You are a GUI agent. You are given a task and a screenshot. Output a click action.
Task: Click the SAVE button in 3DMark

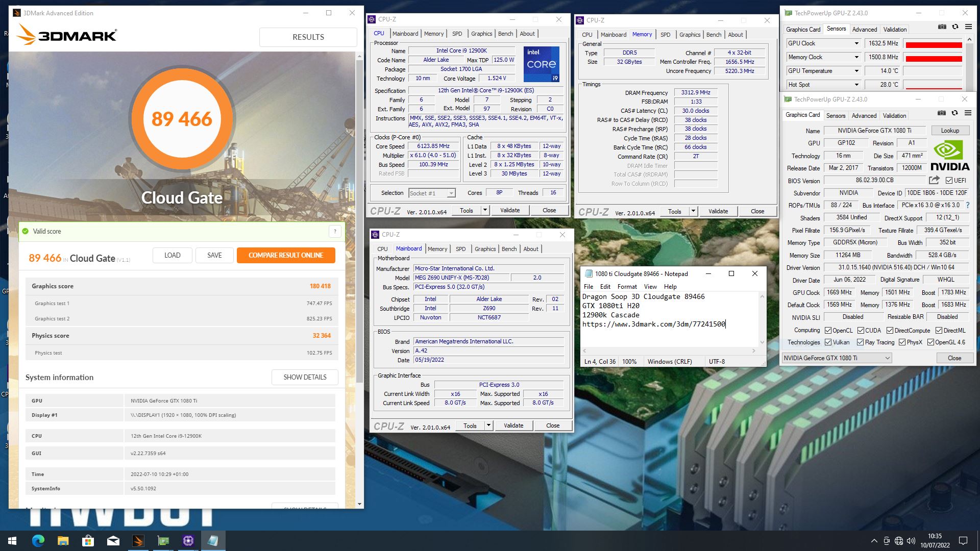coord(214,255)
